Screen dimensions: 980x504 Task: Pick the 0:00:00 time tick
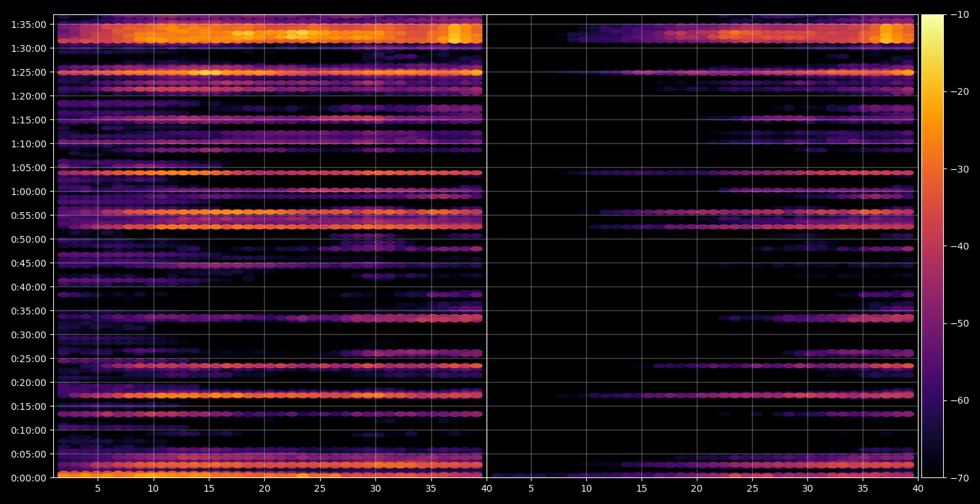coord(29,478)
